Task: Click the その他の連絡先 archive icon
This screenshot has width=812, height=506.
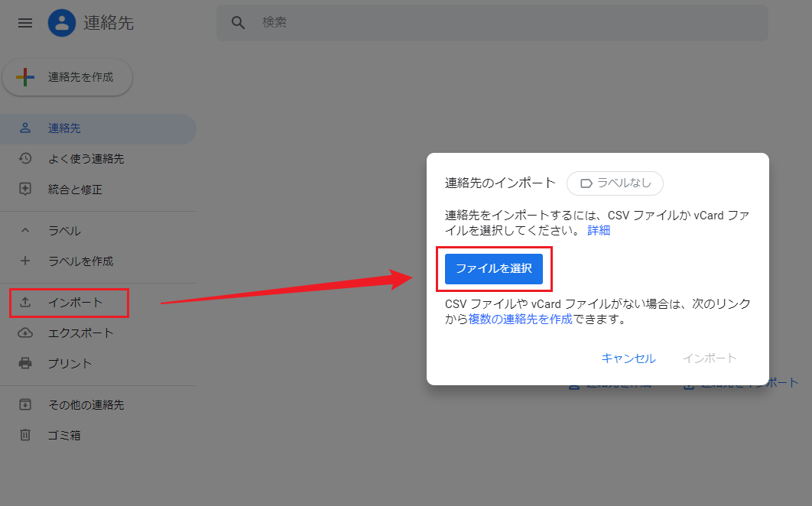Action: pos(25,405)
